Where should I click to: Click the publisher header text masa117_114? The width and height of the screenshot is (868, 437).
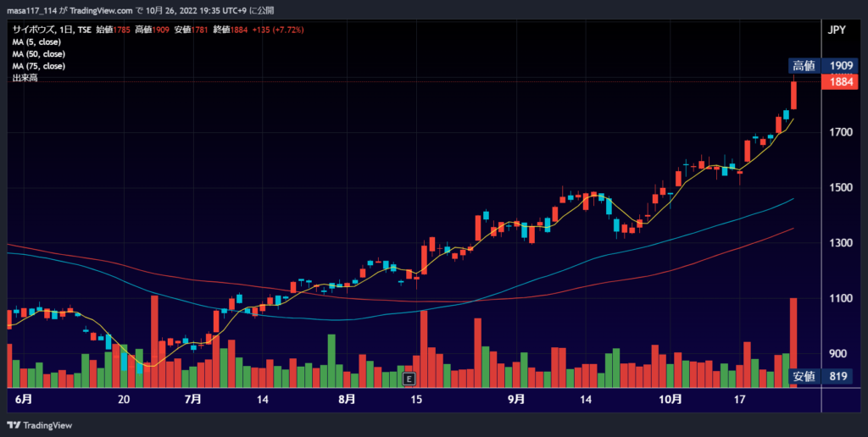31,10
